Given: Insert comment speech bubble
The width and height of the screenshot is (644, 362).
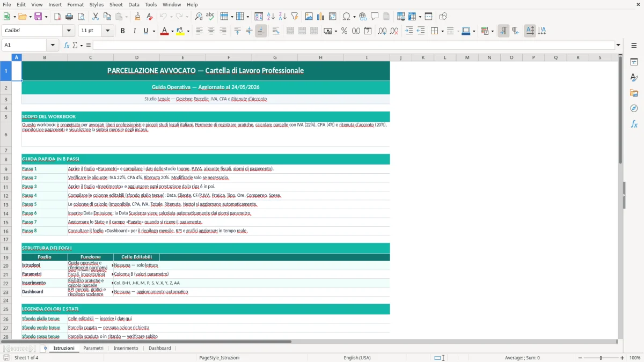Looking at the screenshot, I should pos(375,17).
